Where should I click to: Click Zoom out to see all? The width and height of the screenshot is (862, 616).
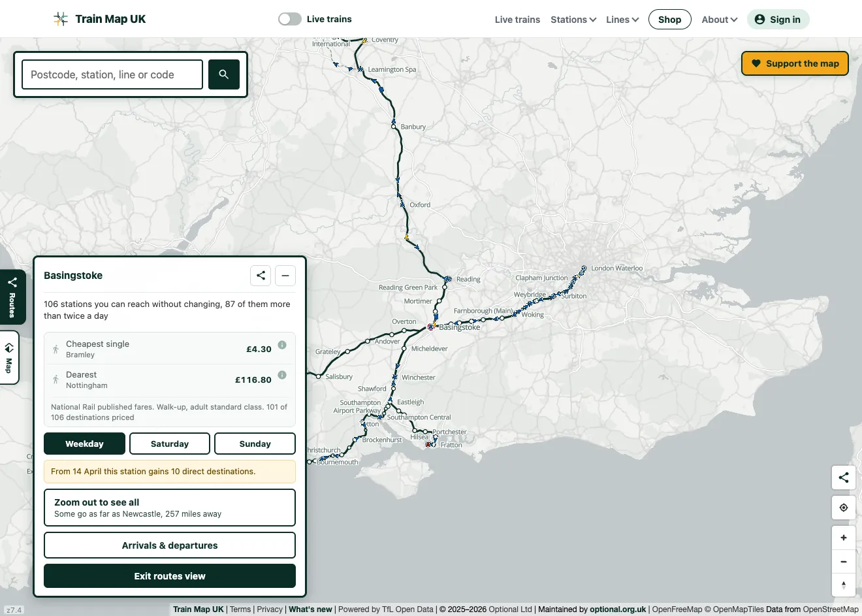click(170, 508)
